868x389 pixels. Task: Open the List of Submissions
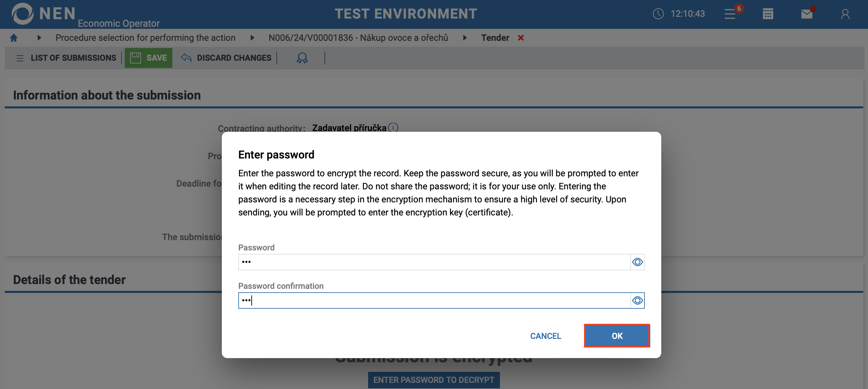click(x=67, y=58)
